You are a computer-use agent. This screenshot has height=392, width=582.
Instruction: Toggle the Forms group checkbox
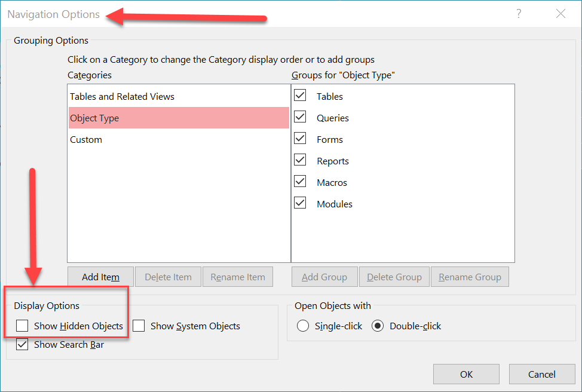[301, 139]
